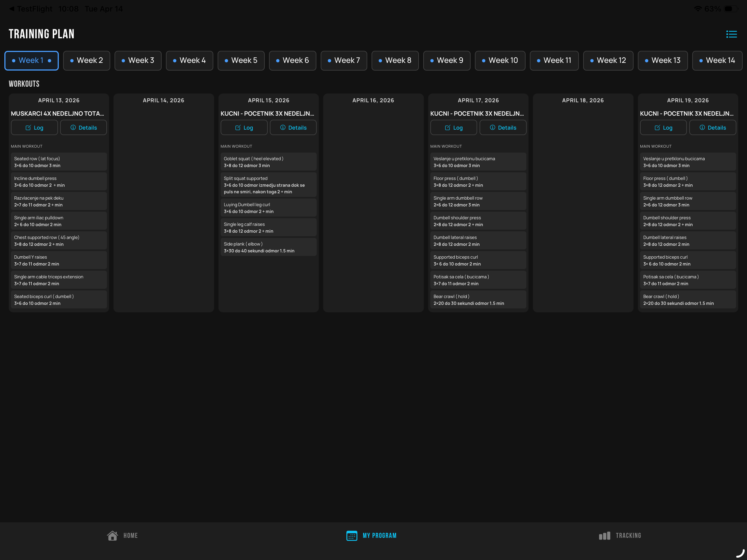Select April 17 'Dumbell shoulder press'
This screenshot has height=560, width=747.
478,221
